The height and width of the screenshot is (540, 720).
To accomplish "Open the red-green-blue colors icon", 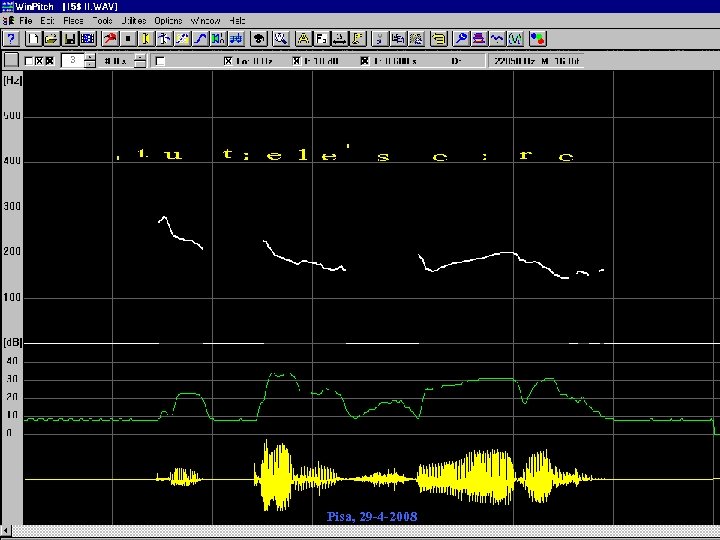I will 538,39.
